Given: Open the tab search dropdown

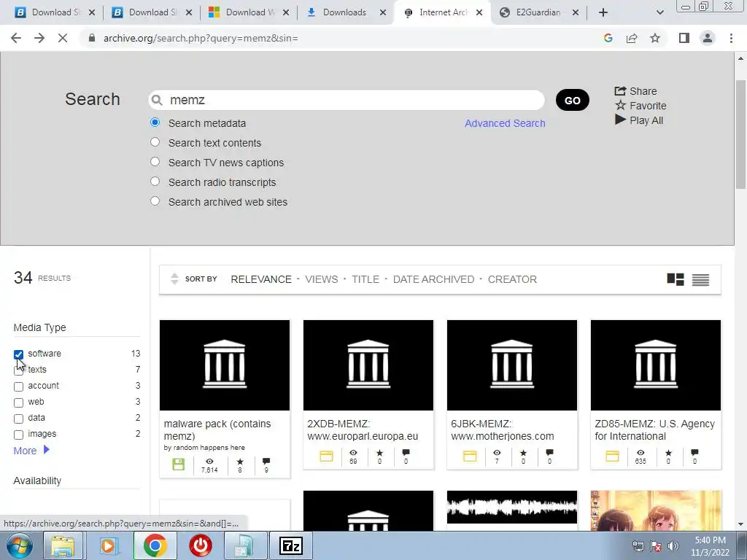Looking at the screenshot, I should (659, 12).
